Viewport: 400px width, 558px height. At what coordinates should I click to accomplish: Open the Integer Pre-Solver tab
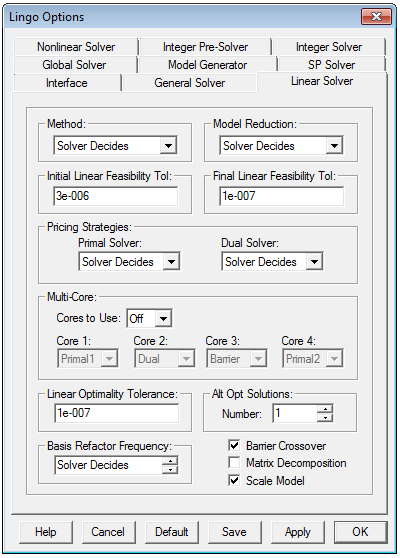tap(205, 47)
